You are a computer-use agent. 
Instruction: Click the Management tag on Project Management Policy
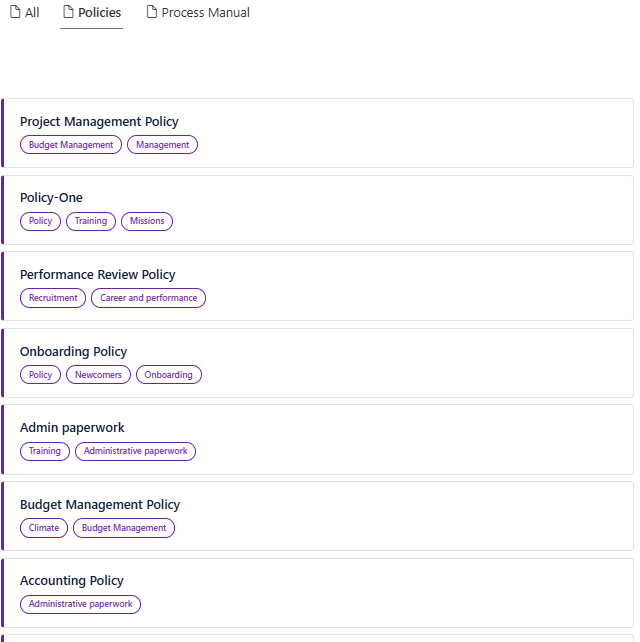[163, 145]
